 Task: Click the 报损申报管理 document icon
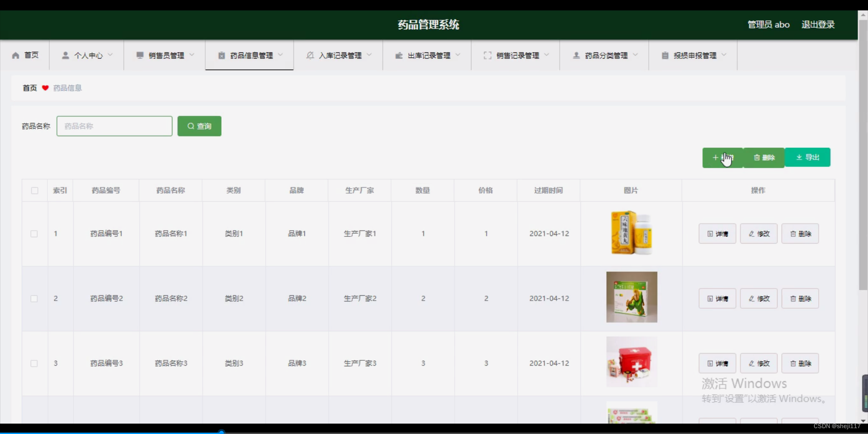click(x=665, y=55)
